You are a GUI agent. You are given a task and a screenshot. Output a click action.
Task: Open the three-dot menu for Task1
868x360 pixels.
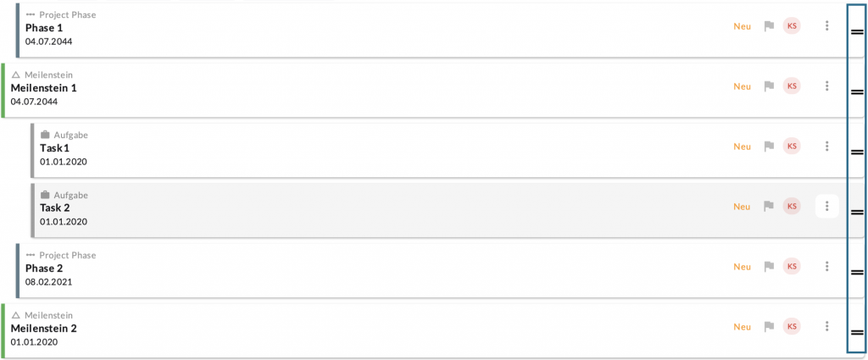[x=826, y=146]
